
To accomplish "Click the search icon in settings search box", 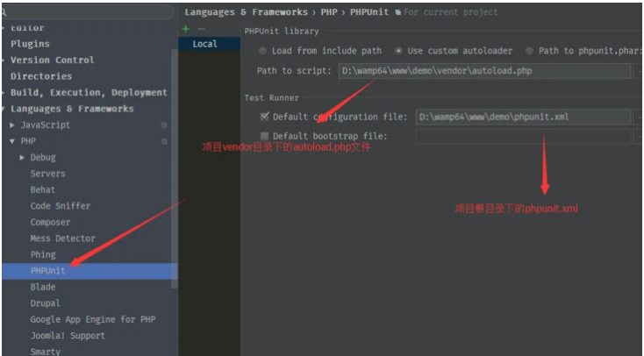I will tap(4, 12).
